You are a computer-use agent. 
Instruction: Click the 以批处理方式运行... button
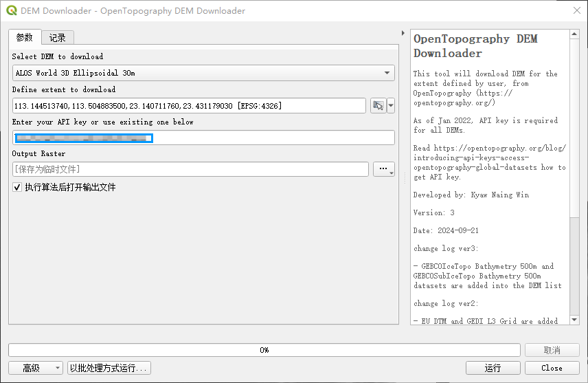(109, 368)
